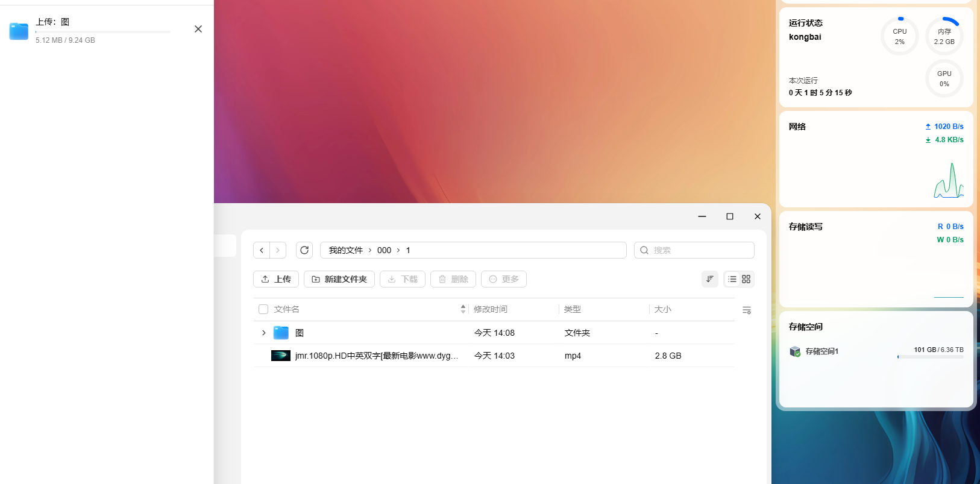980x484 pixels.
Task: Click the upload size 5.12 MB / 9.24 GB
Action: click(65, 40)
